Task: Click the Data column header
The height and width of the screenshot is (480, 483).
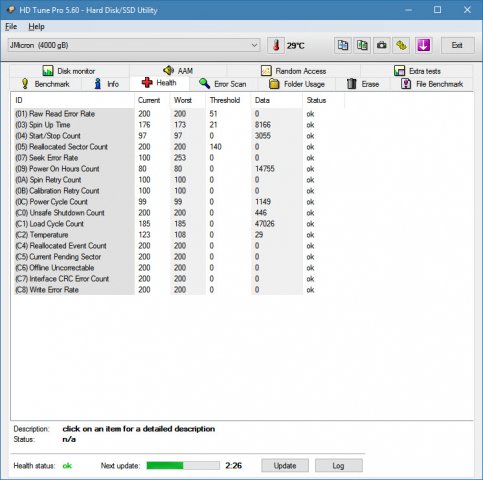Action: tap(277, 100)
